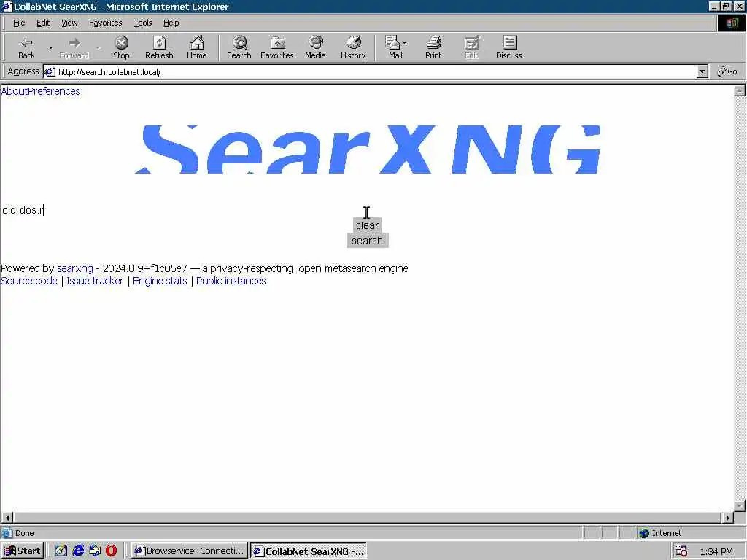747x560 pixels.
Task: Click the search button
Action: click(x=368, y=241)
